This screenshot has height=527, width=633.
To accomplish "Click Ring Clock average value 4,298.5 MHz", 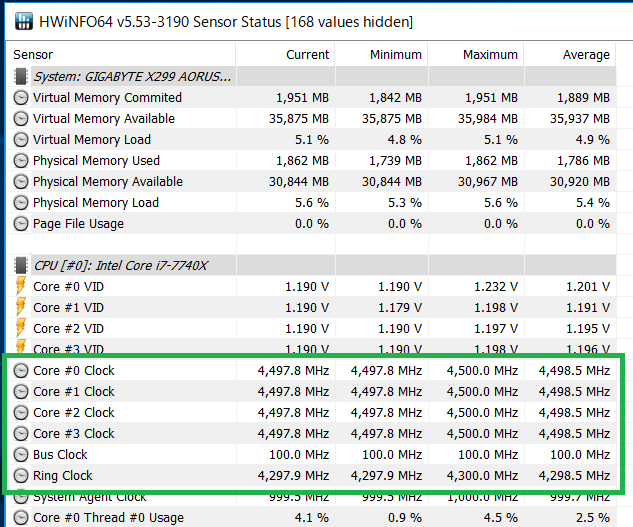I will 574,475.
